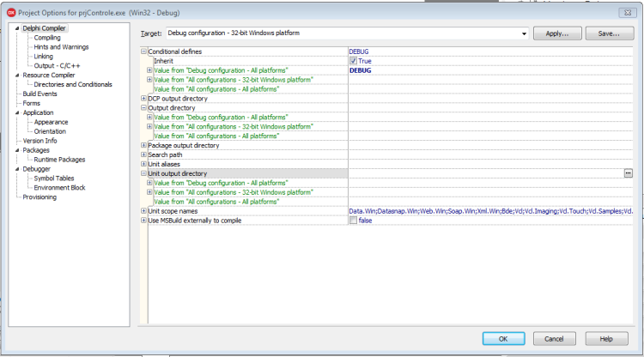Select Resource Compiler tree item

[49, 76]
